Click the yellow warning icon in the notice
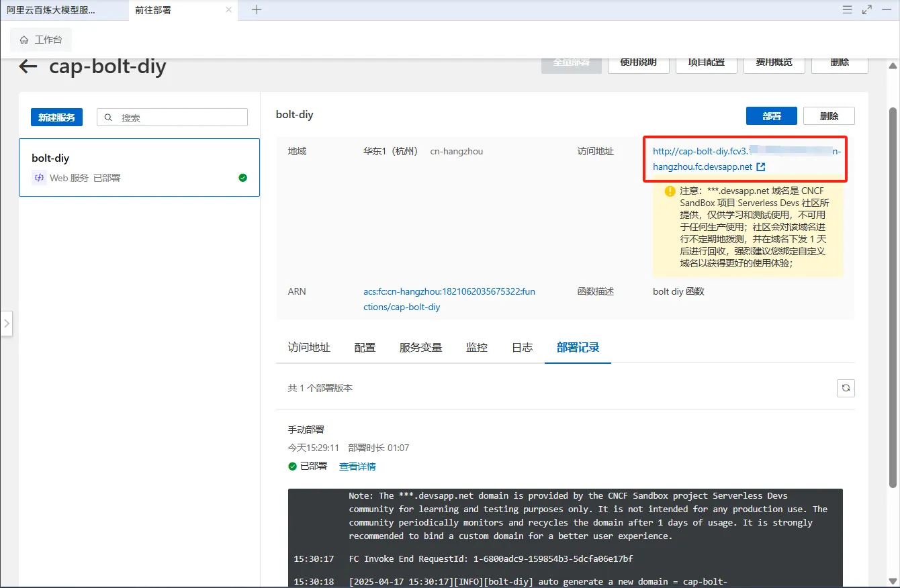This screenshot has height=588, width=900. 670,191
